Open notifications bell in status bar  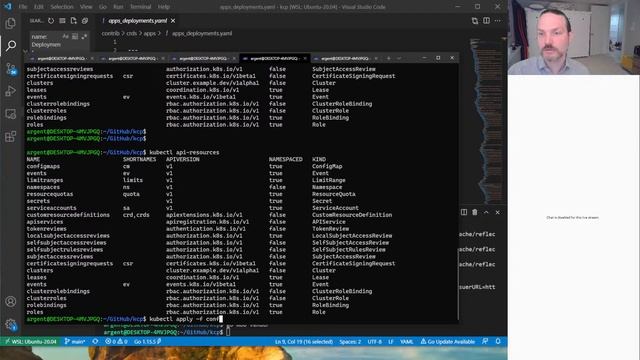pyautogui.click(x=498, y=342)
